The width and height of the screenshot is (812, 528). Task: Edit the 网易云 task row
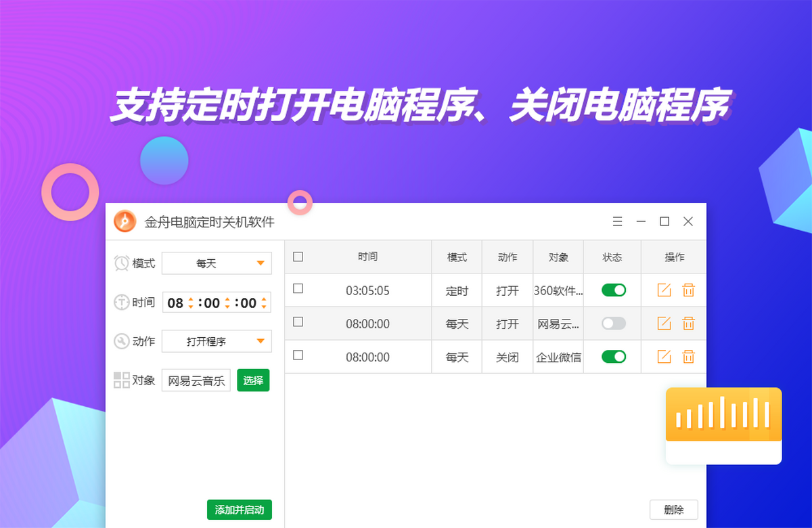(664, 324)
